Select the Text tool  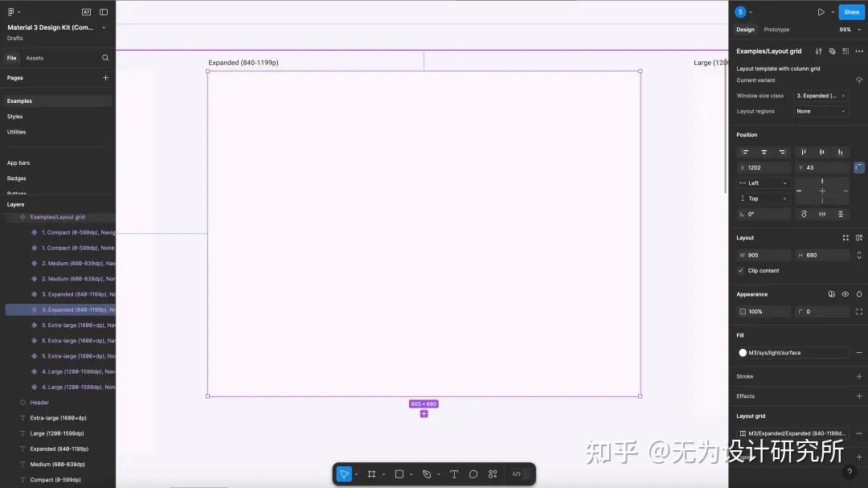point(454,474)
